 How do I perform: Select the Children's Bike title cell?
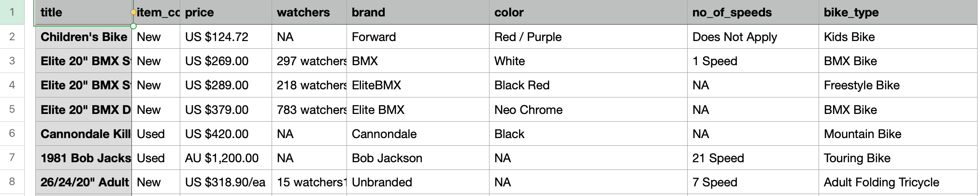pyautogui.click(x=83, y=37)
